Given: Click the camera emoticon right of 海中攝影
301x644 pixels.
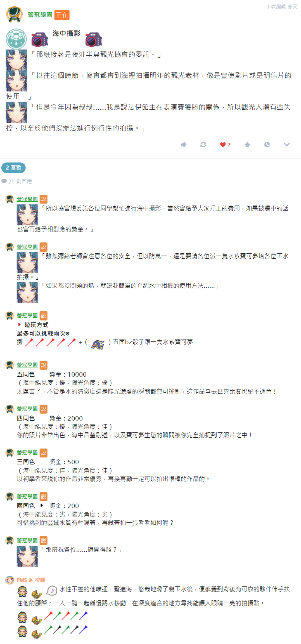Looking at the screenshot, I should pyautogui.click(x=94, y=39).
